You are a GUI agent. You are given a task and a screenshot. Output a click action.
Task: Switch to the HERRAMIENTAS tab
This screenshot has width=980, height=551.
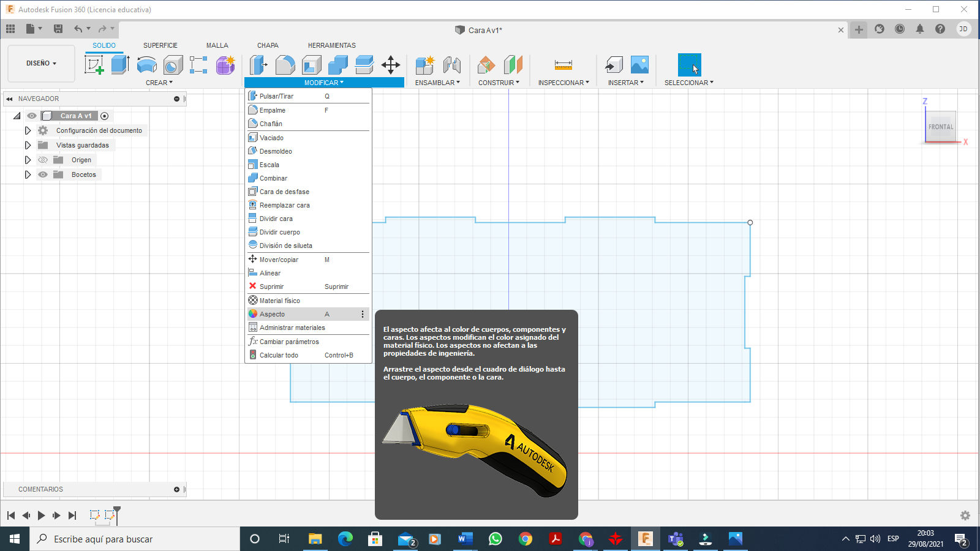pyautogui.click(x=332, y=45)
